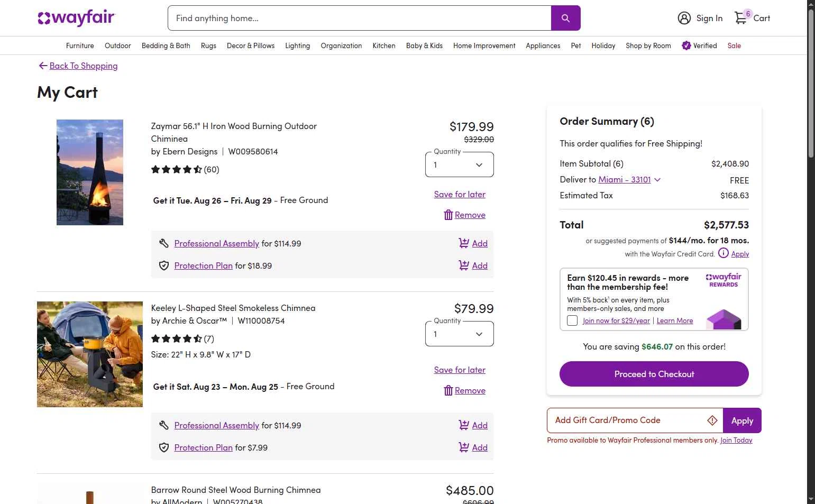Click Miami - 33101 delivery link

(x=624, y=179)
